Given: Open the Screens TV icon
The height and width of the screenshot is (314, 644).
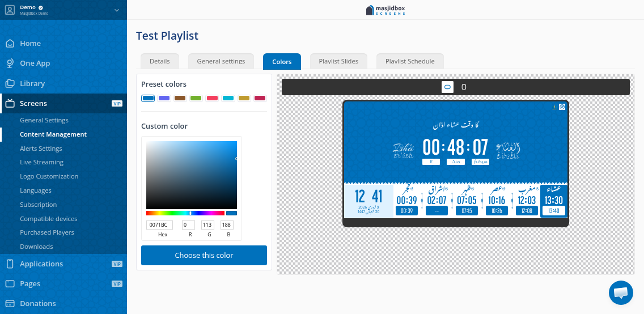Looking at the screenshot, I should 10,103.
